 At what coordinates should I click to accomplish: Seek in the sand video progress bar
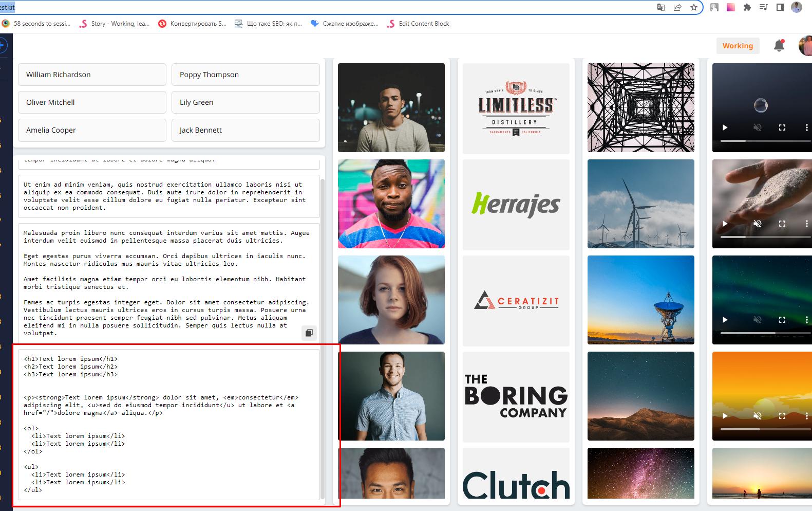tap(766, 236)
